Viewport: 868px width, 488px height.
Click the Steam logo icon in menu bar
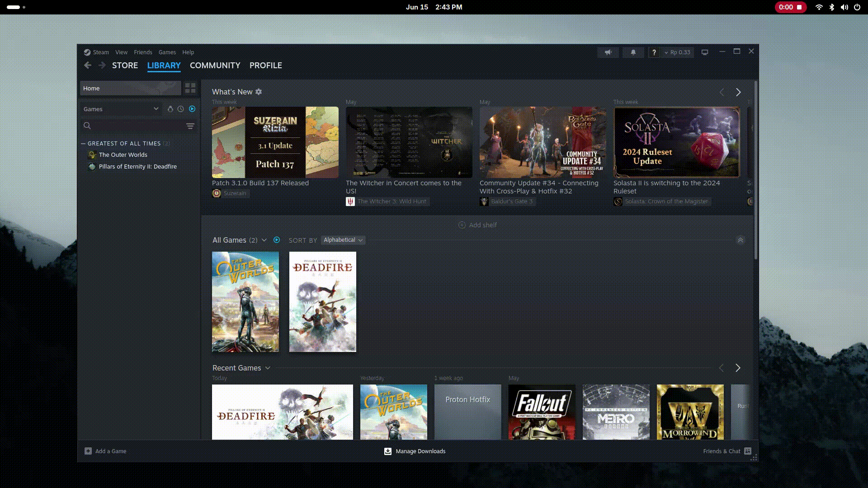point(87,52)
